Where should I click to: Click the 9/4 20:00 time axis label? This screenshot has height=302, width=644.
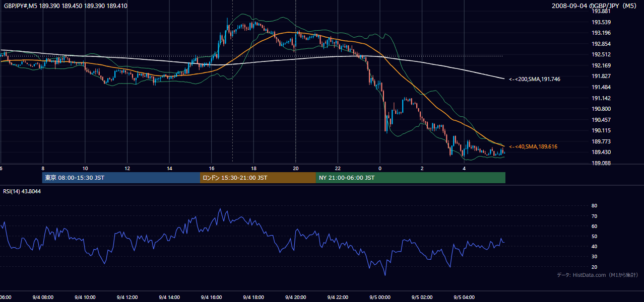[x=295, y=297]
